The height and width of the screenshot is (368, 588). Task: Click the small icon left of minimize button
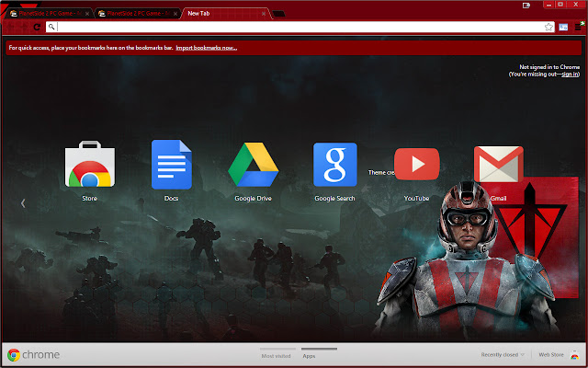[x=526, y=6]
